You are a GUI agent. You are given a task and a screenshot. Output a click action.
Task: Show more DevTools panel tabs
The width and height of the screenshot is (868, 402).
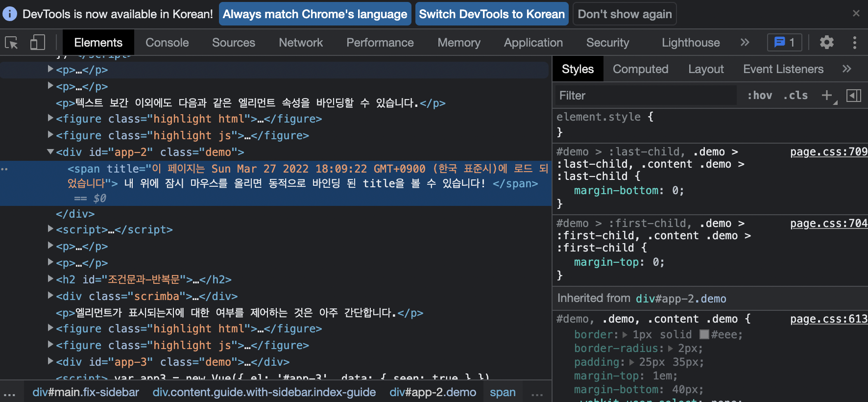coord(745,43)
